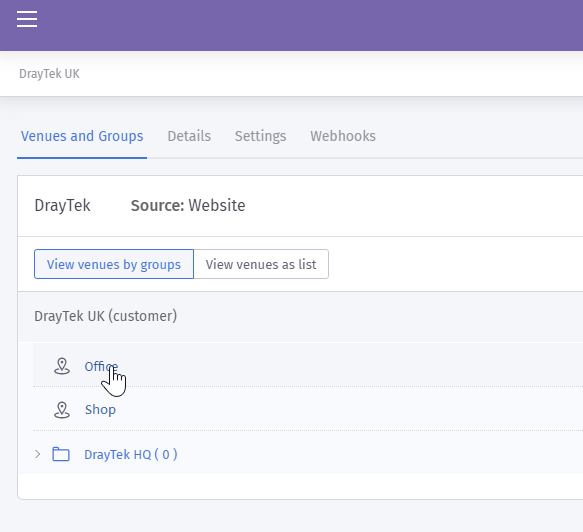Image resolution: width=583 pixels, height=532 pixels.
Task: Expand the DrayTek HQ group chevron
Action: pyautogui.click(x=38, y=454)
